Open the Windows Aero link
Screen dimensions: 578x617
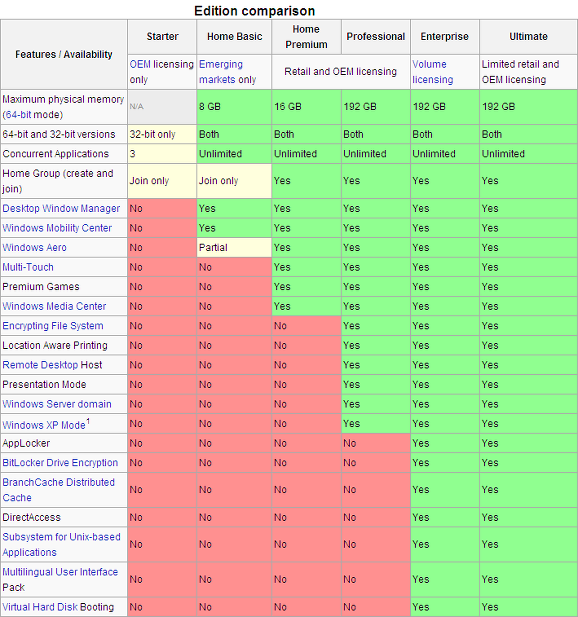click(x=34, y=248)
